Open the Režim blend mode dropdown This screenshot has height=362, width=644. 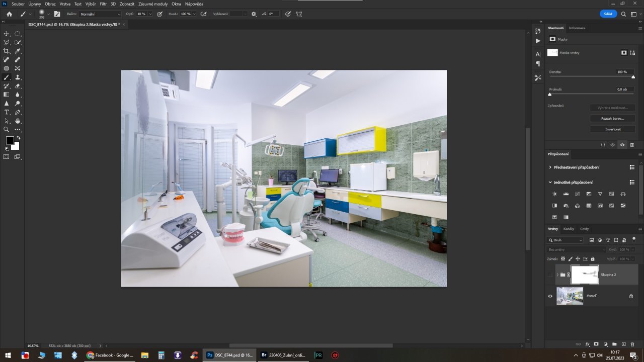click(101, 14)
